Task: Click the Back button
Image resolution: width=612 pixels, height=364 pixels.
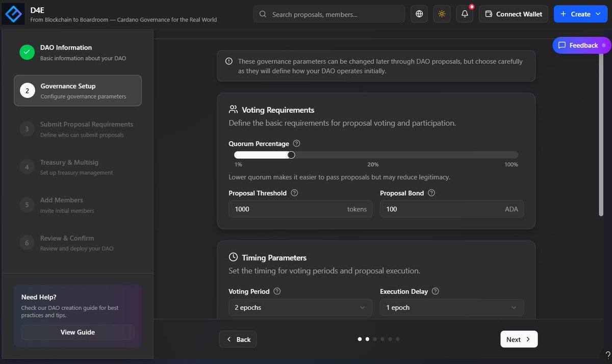Action: 238,339
